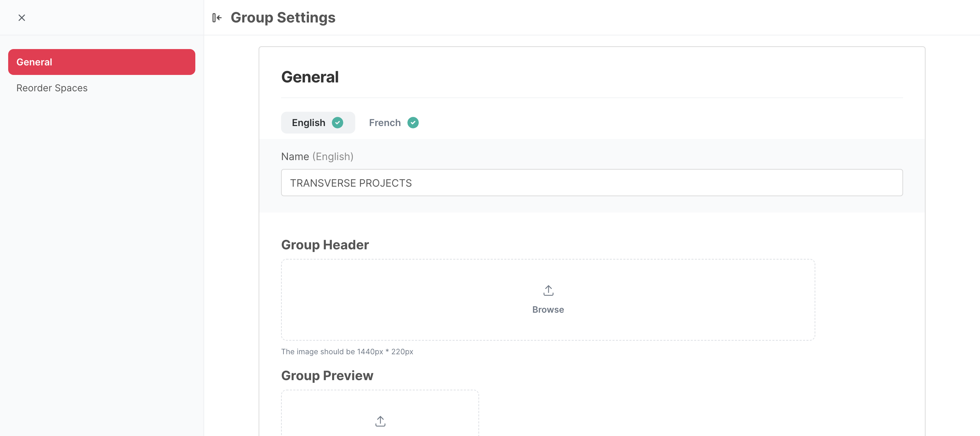Click the Name (English) label
Image resolution: width=980 pixels, height=436 pixels.
317,156
